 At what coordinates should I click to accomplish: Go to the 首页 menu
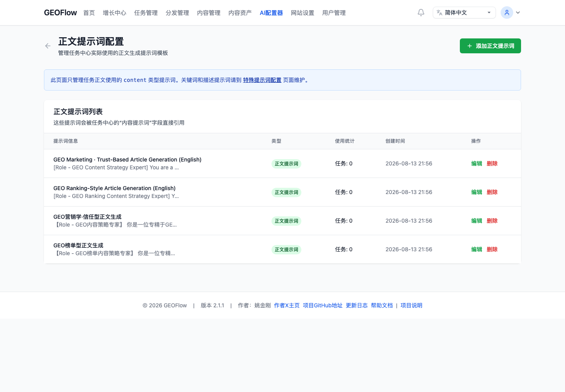[x=89, y=13]
